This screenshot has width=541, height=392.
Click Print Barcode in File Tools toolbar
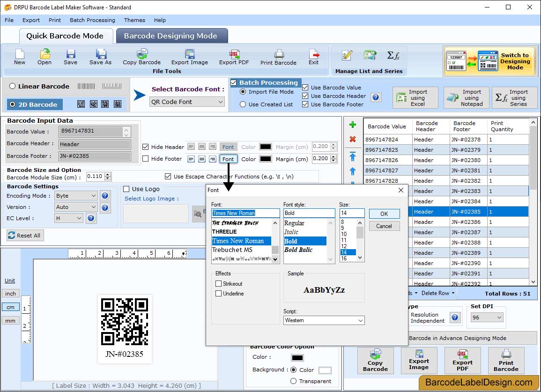tap(278, 57)
